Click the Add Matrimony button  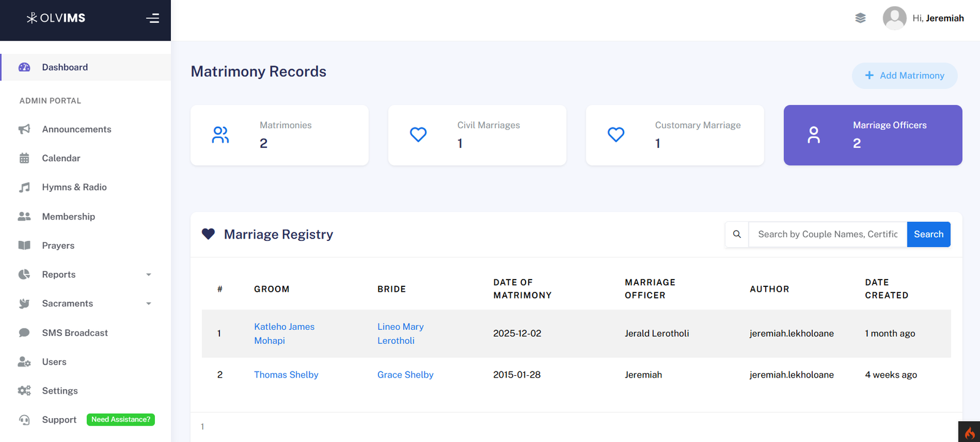[x=904, y=75]
